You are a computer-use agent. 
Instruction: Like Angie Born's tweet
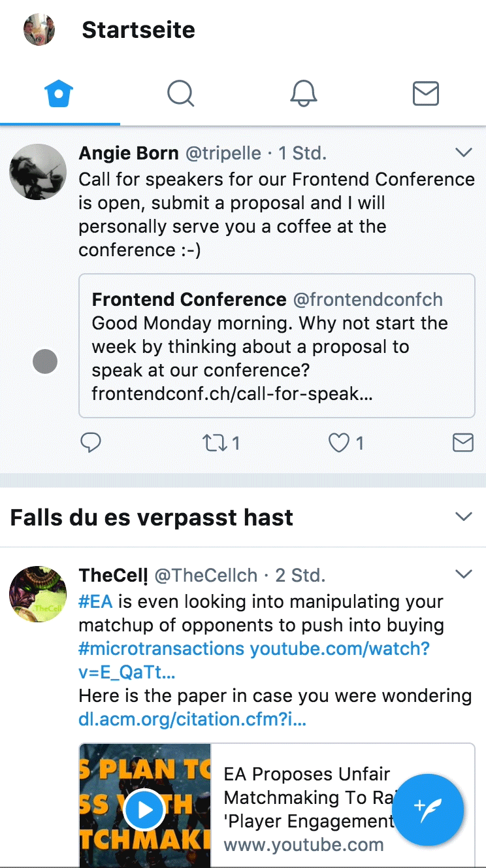pos(339,443)
